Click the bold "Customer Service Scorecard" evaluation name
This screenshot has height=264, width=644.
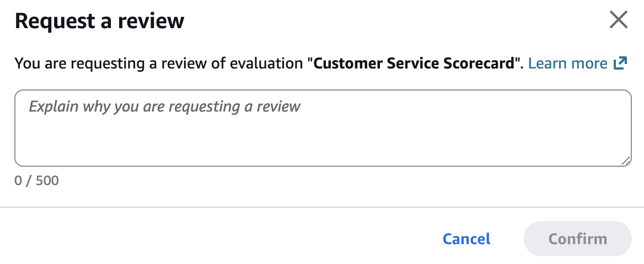click(x=416, y=64)
